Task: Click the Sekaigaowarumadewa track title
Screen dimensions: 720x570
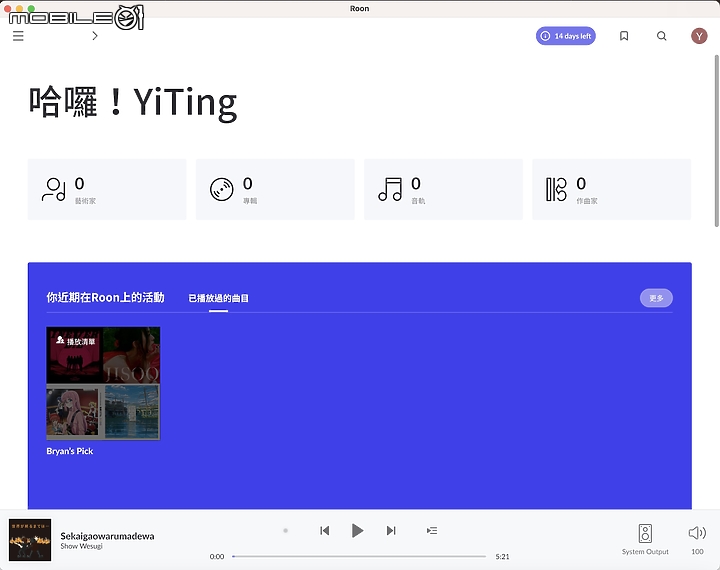Action: [x=107, y=536]
